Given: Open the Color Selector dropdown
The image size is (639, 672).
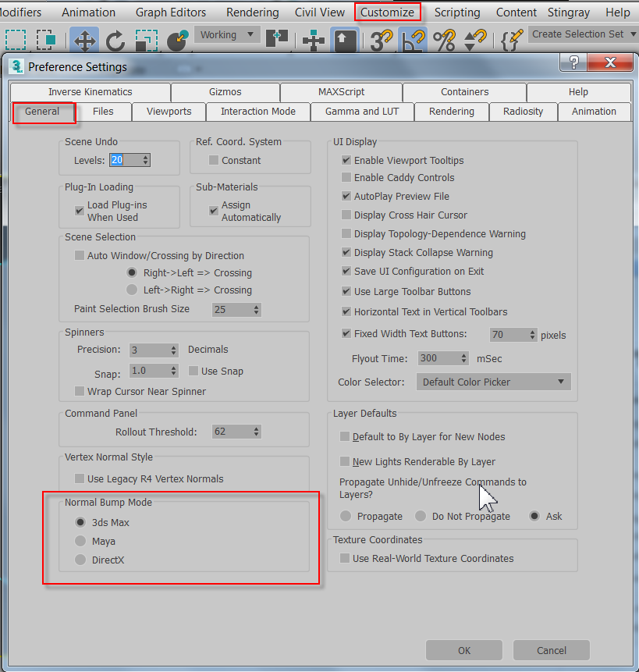Looking at the screenshot, I should click(493, 382).
